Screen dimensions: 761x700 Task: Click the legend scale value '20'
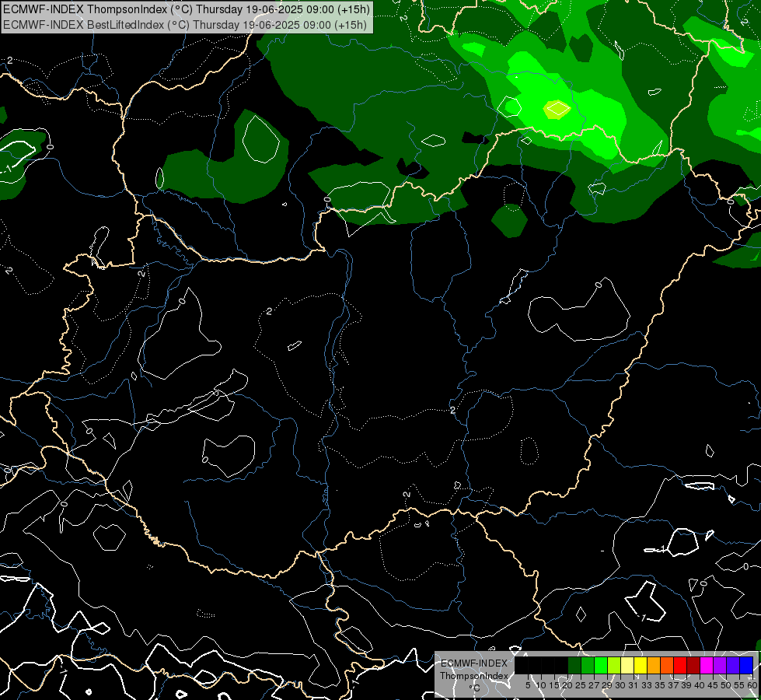[x=567, y=685]
